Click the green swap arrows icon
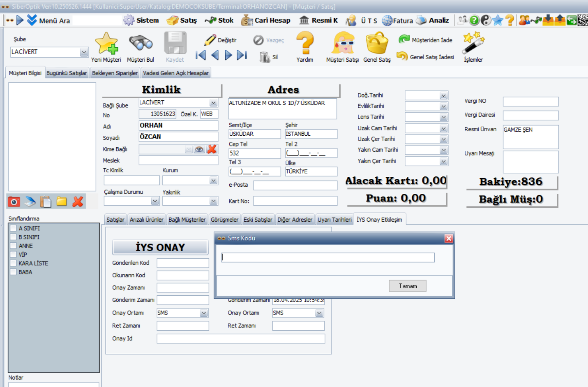The height and width of the screenshot is (387, 588). [x=572, y=20]
